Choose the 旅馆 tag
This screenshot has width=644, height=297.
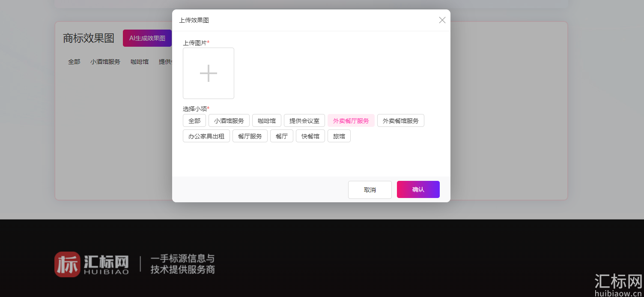tap(339, 136)
